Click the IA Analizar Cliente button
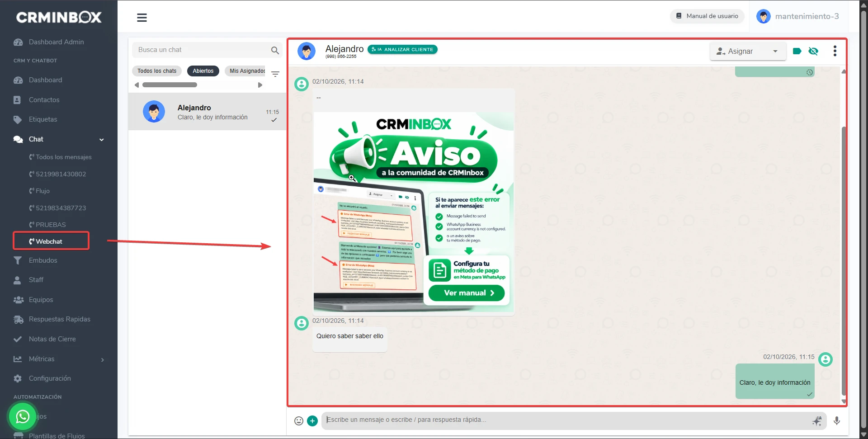 (x=402, y=50)
